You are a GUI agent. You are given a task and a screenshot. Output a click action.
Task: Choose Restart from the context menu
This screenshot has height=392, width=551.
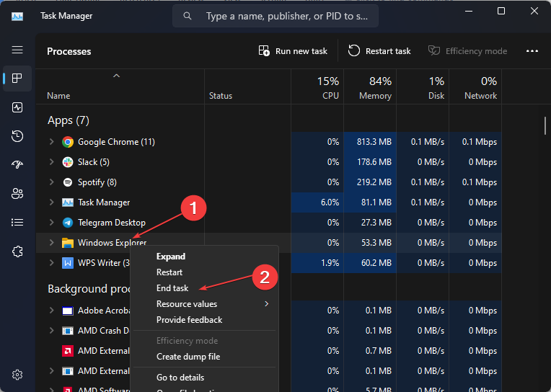169,272
